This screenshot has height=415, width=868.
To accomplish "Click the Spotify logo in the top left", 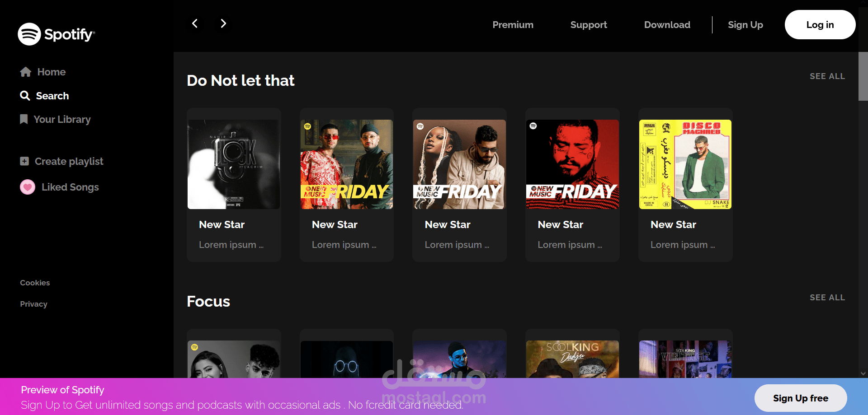I will click(x=56, y=33).
